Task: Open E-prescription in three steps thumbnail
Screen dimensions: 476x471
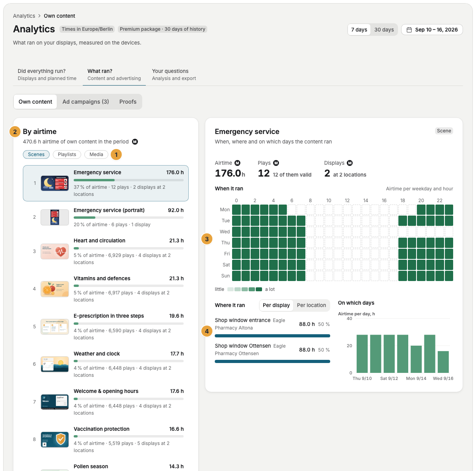Action: (x=55, y=327)
